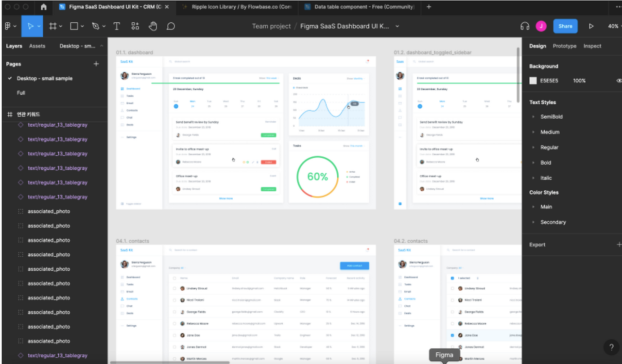Screen dimensions: 622x364
Task: Click the E5E5E5 background color swatch
Action: coord(533,81)
